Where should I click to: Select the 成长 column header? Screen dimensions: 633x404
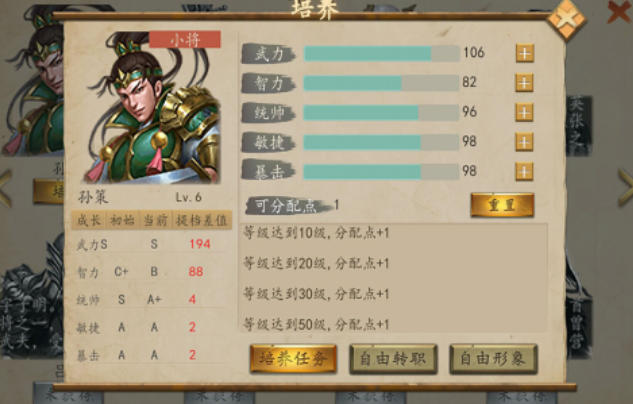[88, 220]
